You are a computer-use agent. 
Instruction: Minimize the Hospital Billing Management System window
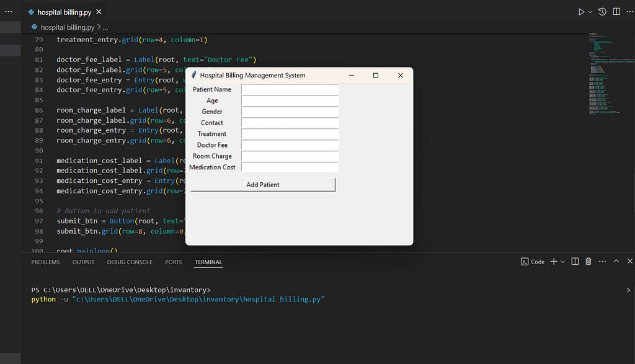[351, 75]
